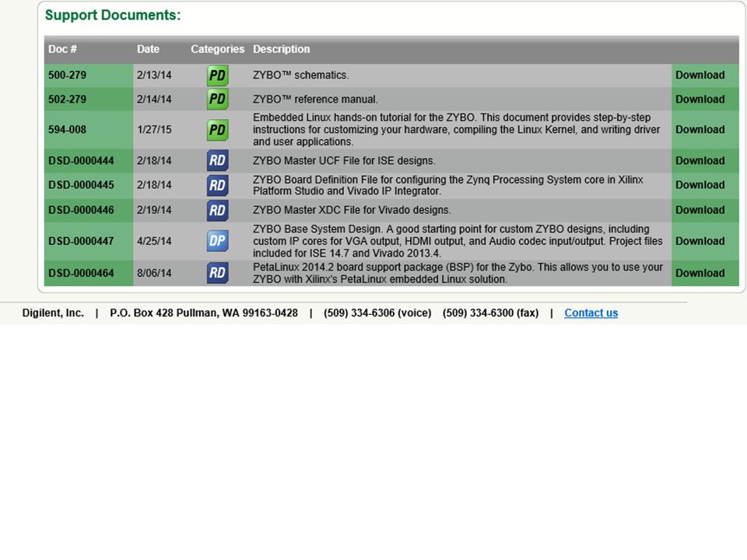Click the date 4/25/14
This screenshot has width=747, height=560.
(154, 241)
